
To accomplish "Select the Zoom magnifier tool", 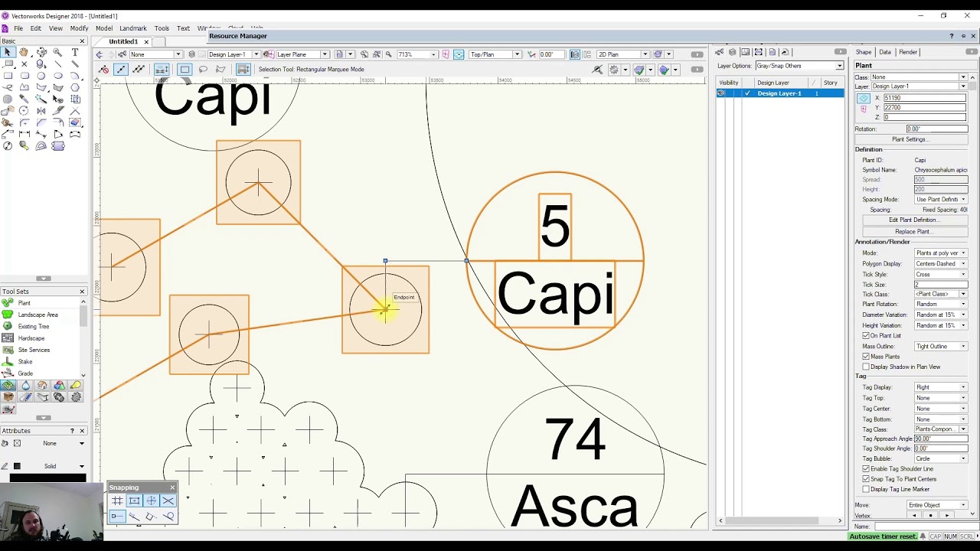I will 58,52.
